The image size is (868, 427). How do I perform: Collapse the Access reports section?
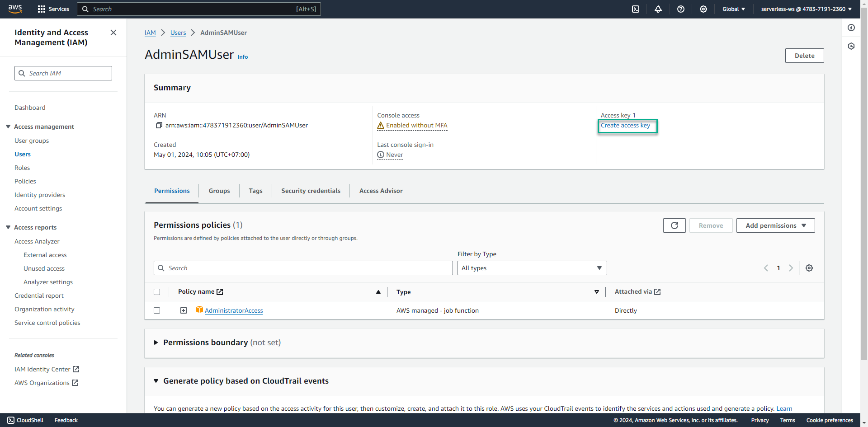[8, 227]
